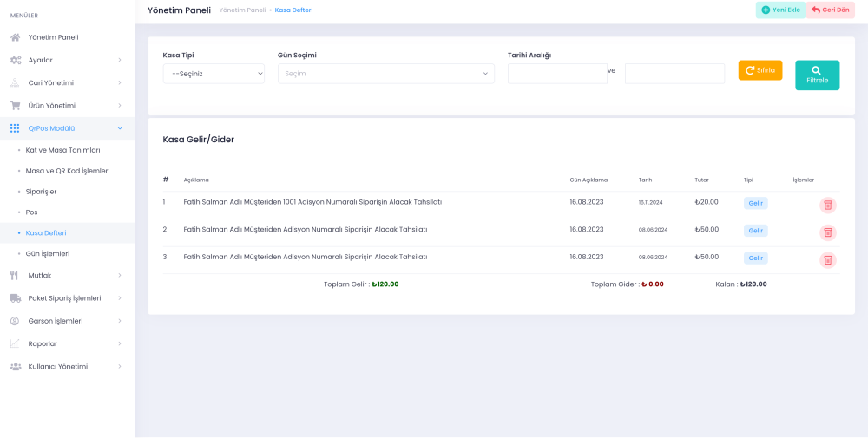This screenshot has width=868, height=438.
Task: Open Kat ve Masa Tanımları submenu item
Action: (x=62, y=150)
